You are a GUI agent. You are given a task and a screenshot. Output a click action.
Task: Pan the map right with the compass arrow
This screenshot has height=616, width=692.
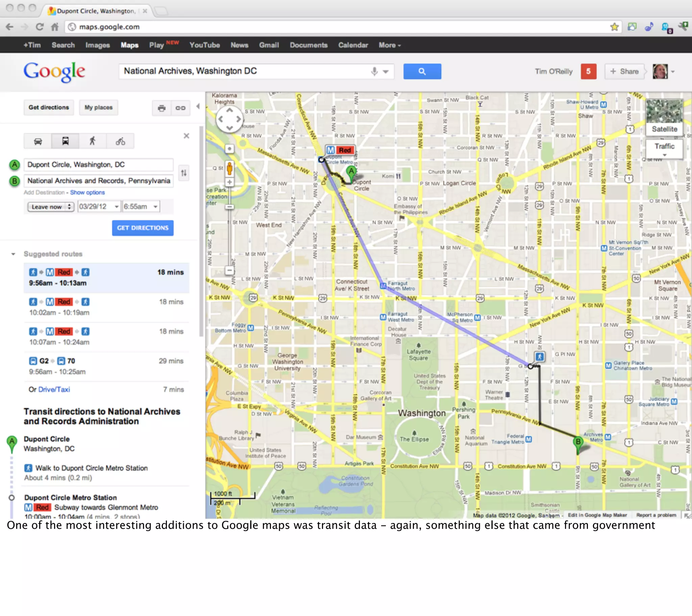239,119
